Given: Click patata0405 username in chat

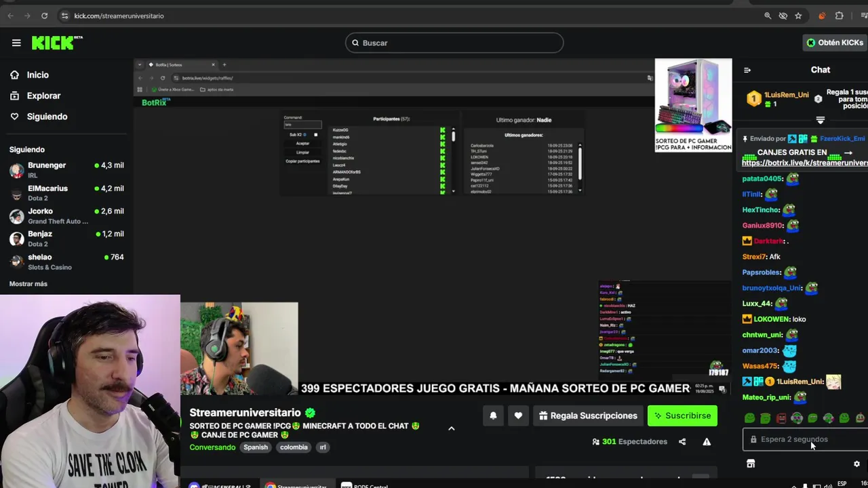Looking at the screenshot, I should [762, 179].
